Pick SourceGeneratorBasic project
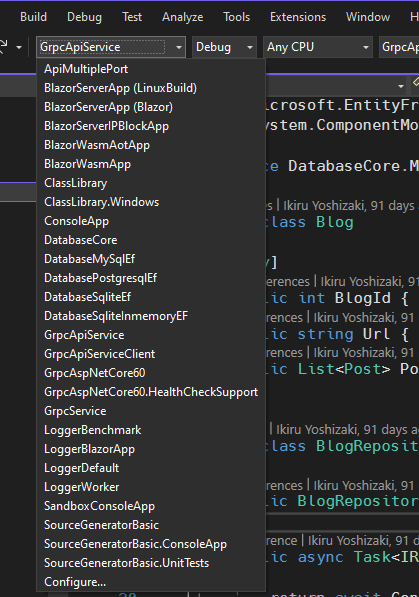The height and width of the screenshot is (597, 419). coord(151,525)
